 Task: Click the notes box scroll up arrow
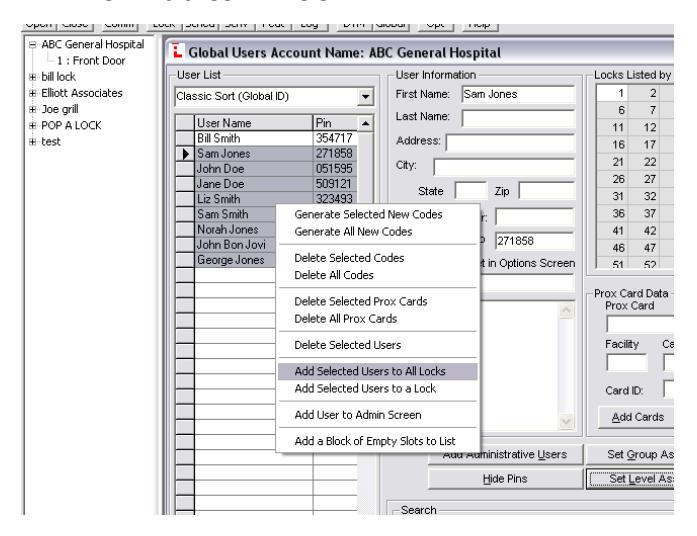click(566, 310)
